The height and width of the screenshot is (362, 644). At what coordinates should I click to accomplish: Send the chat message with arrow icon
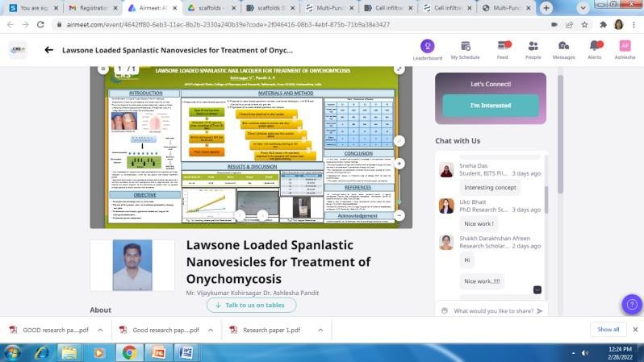540,310
